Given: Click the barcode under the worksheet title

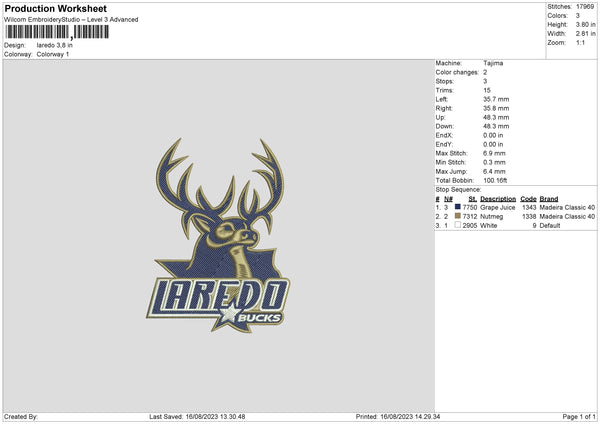Looking at the screenshot, I should coord(57,32).
